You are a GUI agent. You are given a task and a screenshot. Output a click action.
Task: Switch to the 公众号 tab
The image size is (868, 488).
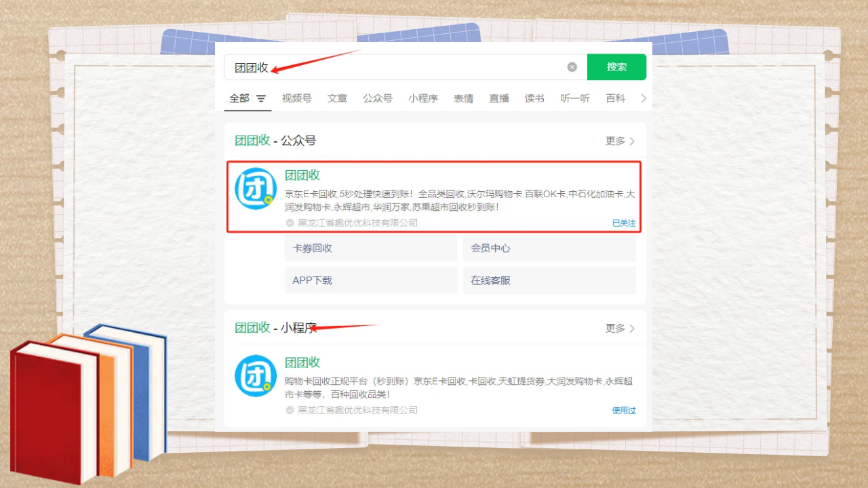[x=378, y=98]
